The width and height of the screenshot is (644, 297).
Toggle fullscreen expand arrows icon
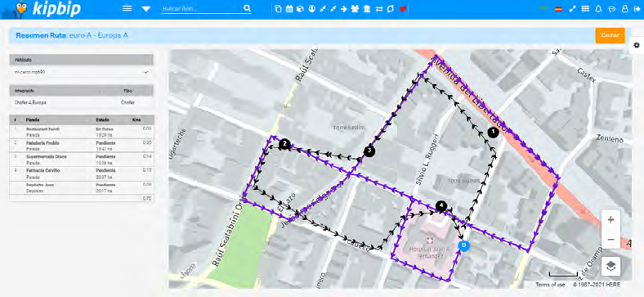(572, 9)
